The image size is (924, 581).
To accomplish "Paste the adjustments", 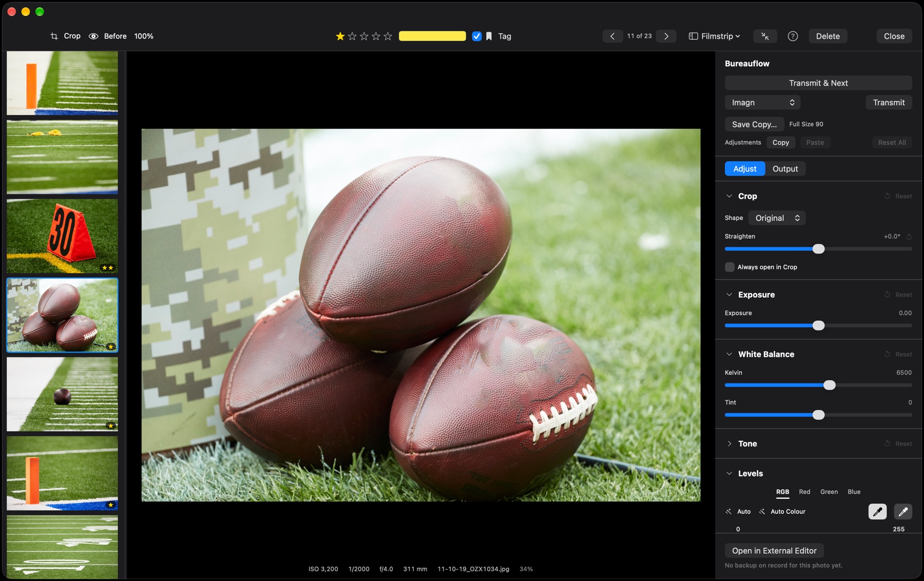I will pyautogui.click(x=815, y=142).
